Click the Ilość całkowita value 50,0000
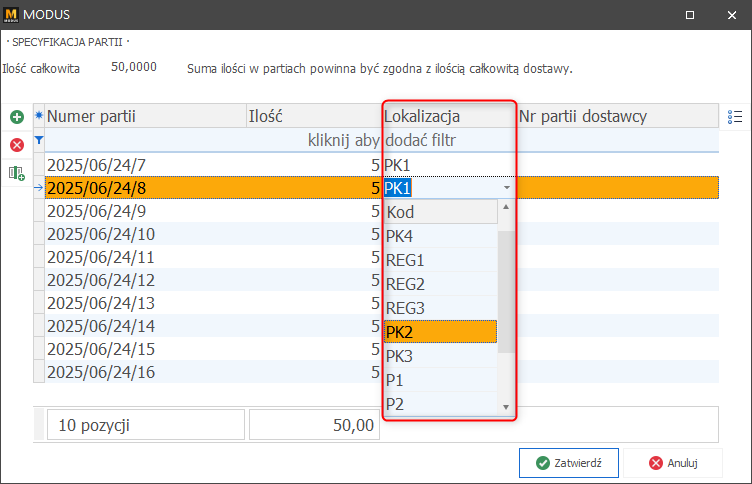Screen dimensions: 752x484 pyautogui.click(x=134, y=67)
